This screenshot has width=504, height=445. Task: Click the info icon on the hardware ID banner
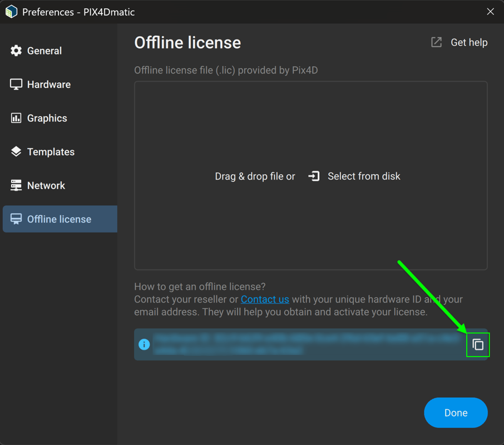(144, 344)
